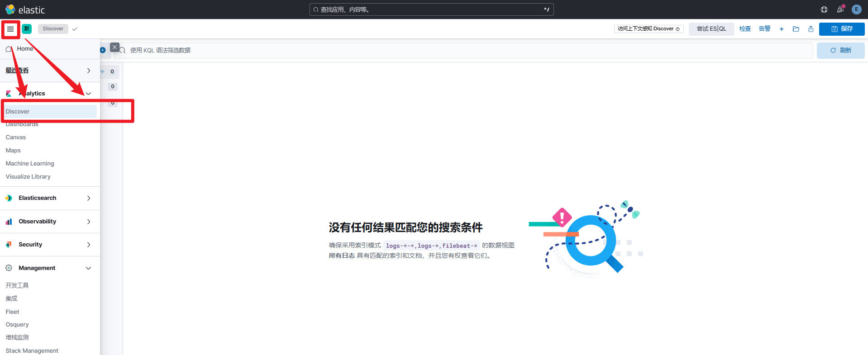Expand the Security section chevron

click(89, 245)
